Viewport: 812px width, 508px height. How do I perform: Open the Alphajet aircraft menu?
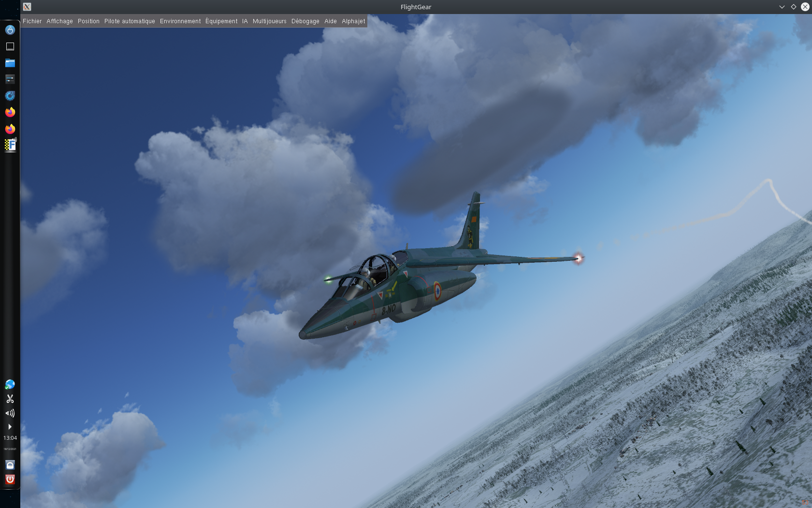pyautogui.click(x=353, y=21)
